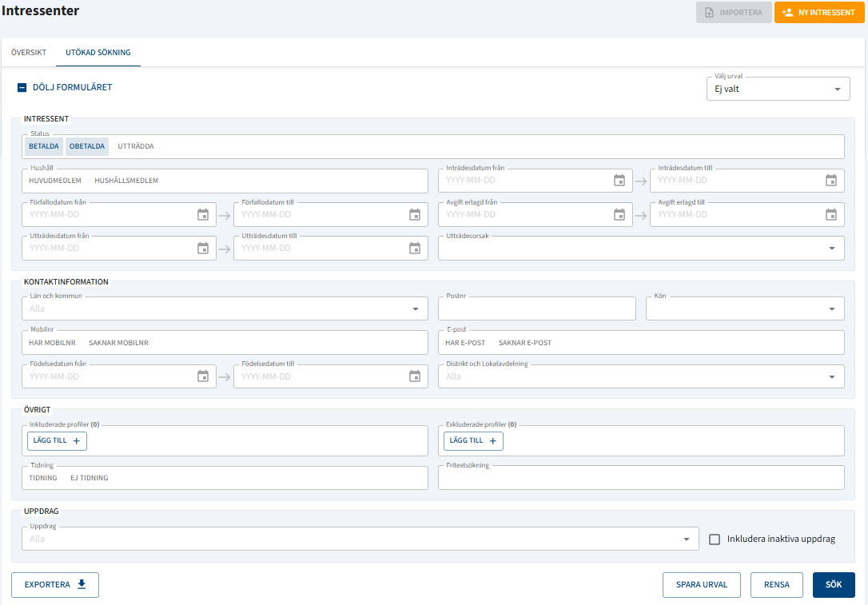Open the Län och kommun dropdown
The height and width of the screenshot is (605, 868).
point(225,308)
